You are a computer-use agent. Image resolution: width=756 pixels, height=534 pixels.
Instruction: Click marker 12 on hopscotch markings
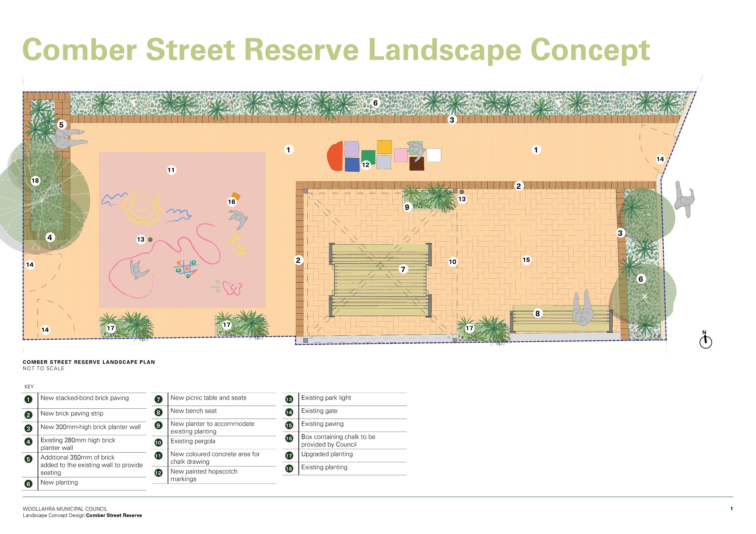(x=366, y=165)
